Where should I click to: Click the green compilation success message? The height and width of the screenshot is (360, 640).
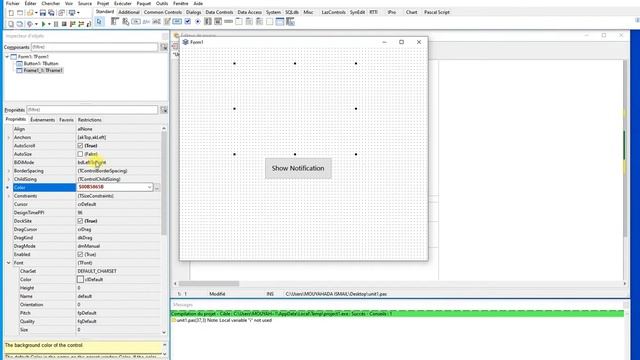point(397,313)
